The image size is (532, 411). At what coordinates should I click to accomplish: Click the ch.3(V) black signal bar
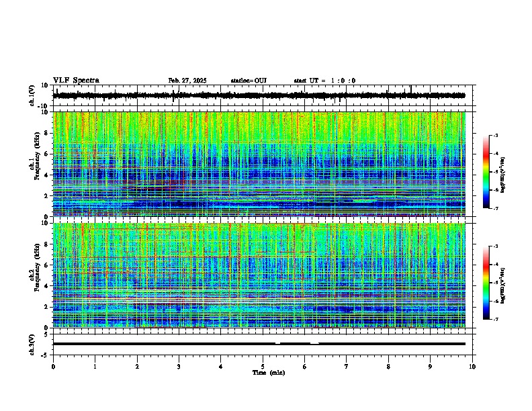tap(259, 344)
